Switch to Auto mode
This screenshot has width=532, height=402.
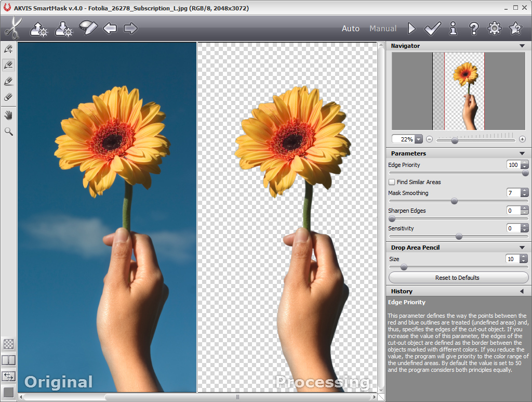click(351, 29)
